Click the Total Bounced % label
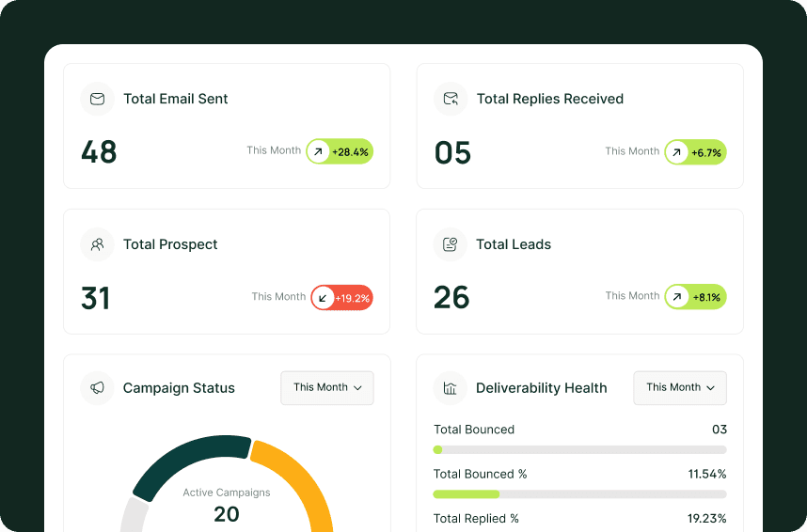807x532 pixels. click(481, 474)
